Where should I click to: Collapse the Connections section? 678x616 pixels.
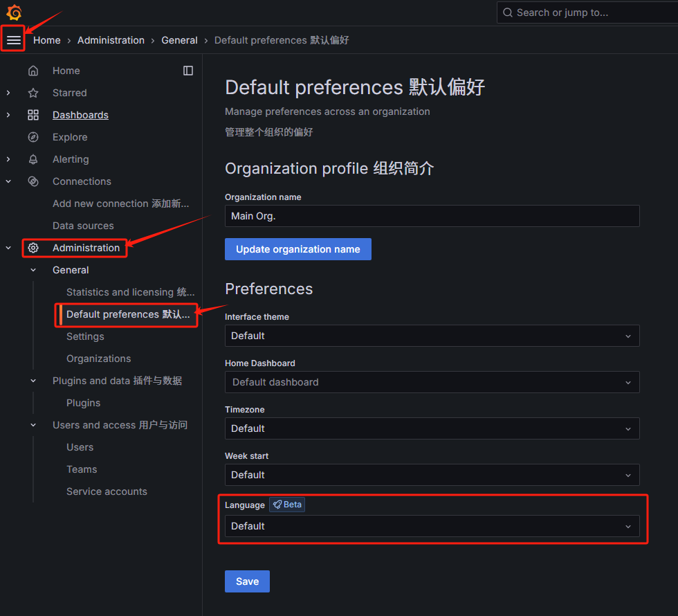[8, 181]
